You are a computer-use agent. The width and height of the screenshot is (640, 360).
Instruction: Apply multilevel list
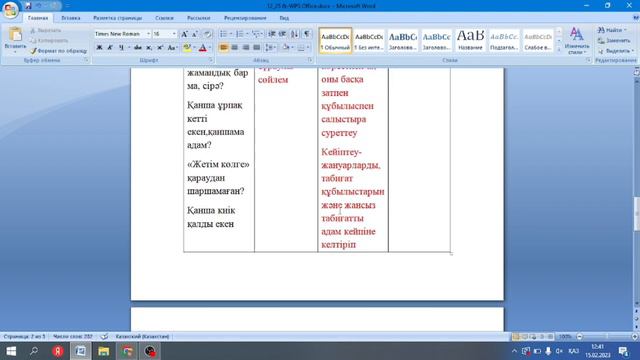(256, 34)
